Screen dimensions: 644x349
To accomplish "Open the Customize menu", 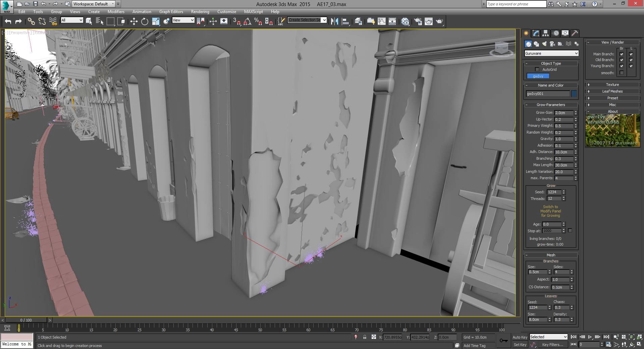I will point(227,12).
